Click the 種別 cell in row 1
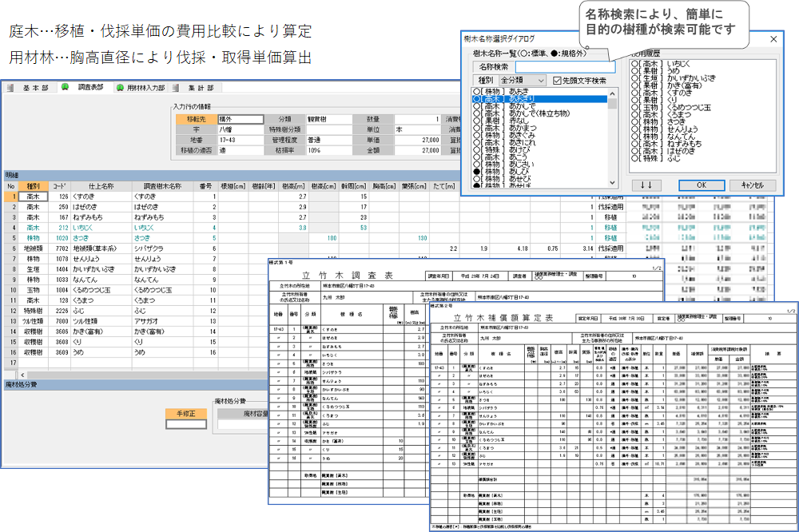The width and height of the screenshot is (799, 532). 33,196
